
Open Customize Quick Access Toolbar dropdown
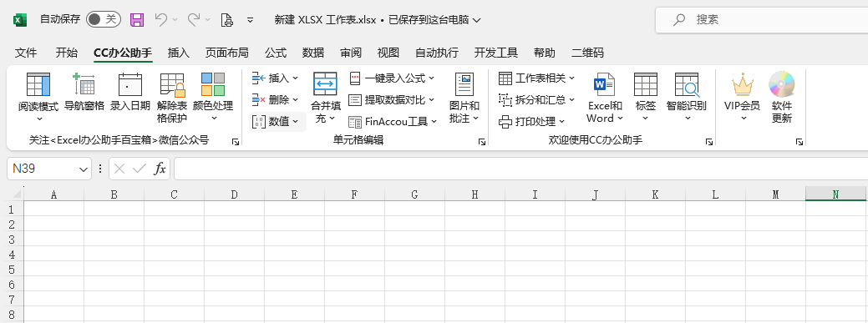point(251,20)
